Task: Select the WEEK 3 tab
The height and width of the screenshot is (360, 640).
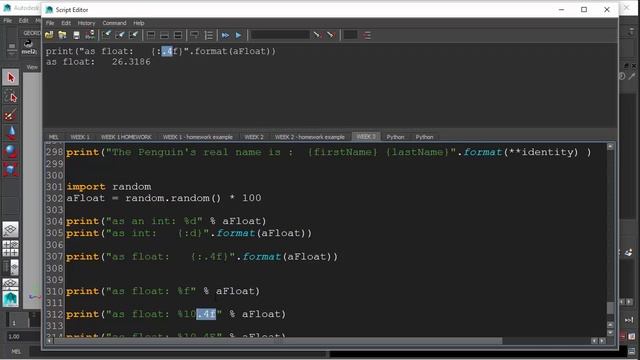Action: 366,136
